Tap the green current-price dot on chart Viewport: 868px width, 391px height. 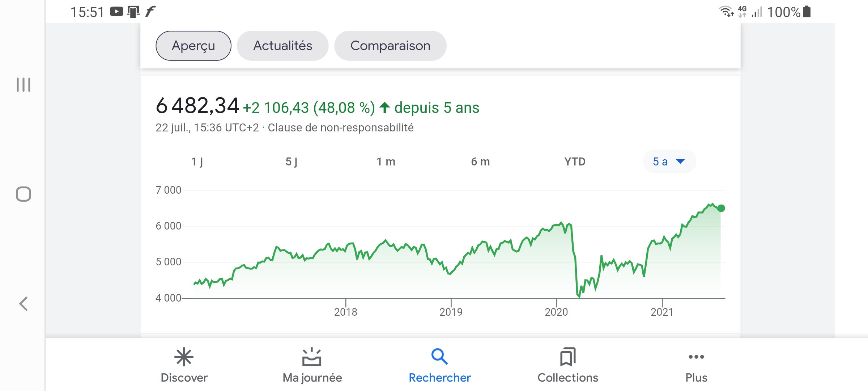pyautogui.click(x=721, y=208)
